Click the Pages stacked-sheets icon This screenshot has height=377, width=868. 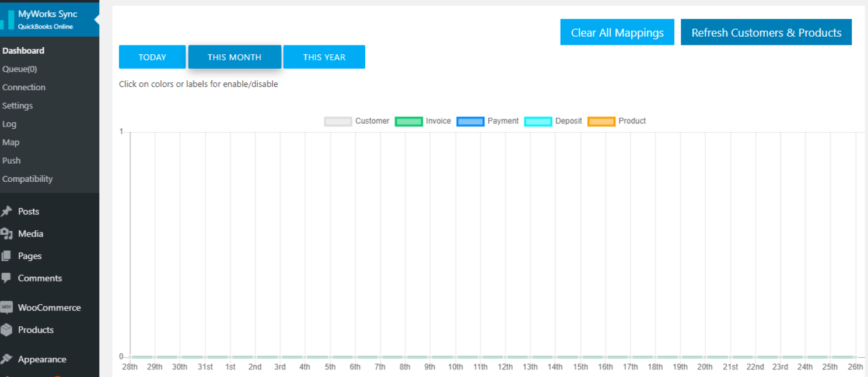6,256
